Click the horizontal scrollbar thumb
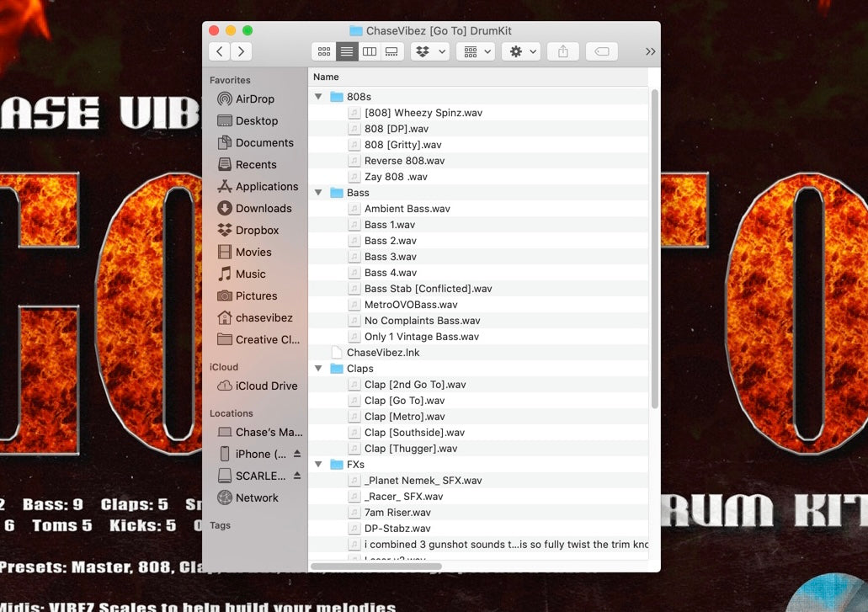Image resolution: width=868 pixels, height=612 pixels. pos(376,566)
